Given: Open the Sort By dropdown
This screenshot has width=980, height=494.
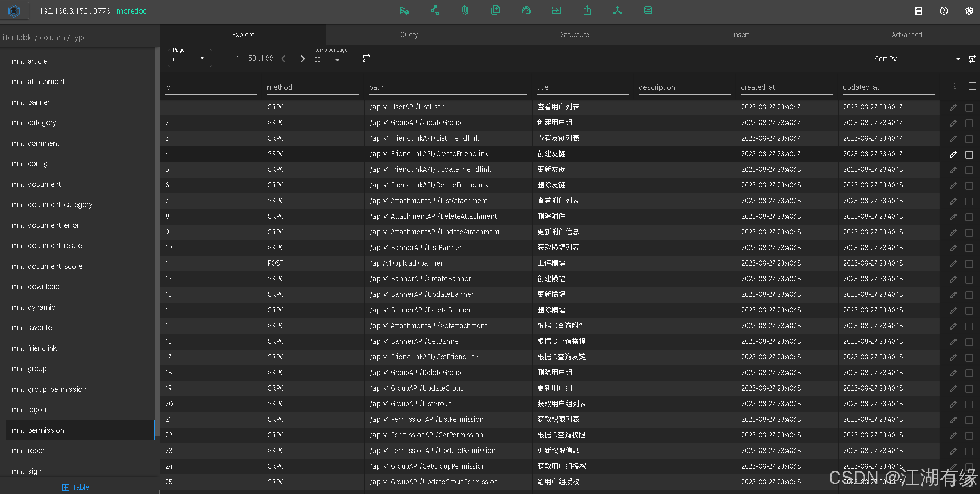Looking at the screenshot, I should point(917,59).
